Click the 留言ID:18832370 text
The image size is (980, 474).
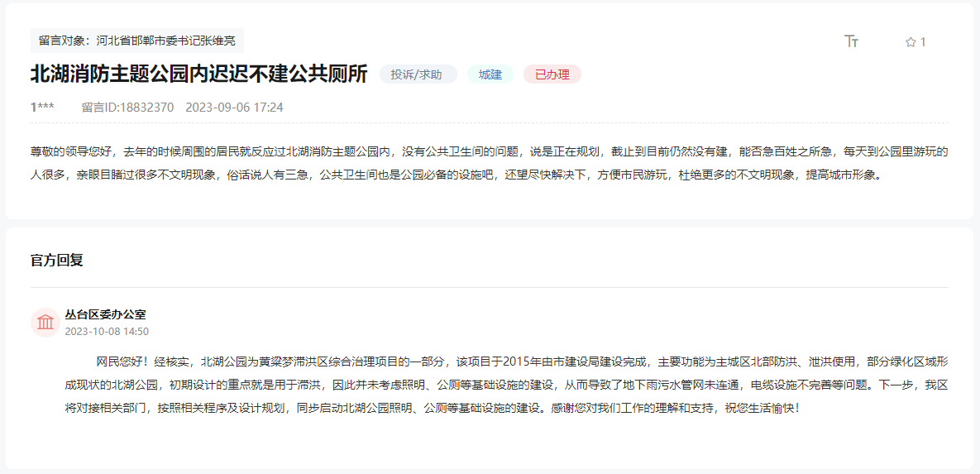(127, 107)
